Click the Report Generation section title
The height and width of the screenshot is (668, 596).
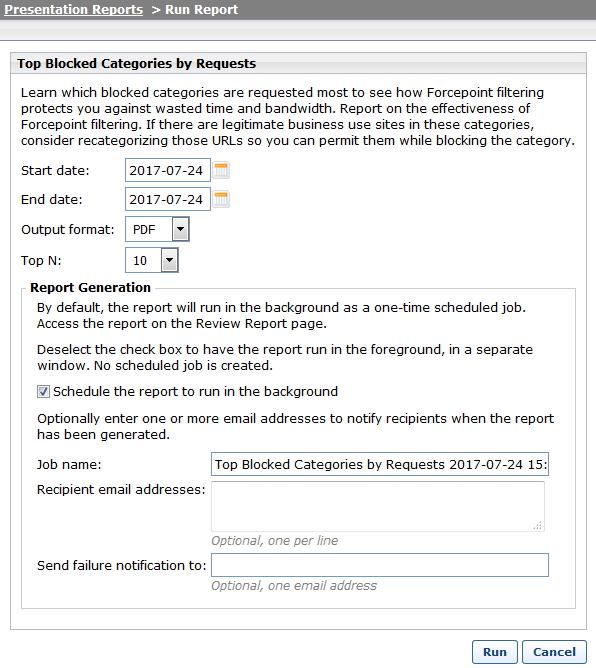coord(90,288)
